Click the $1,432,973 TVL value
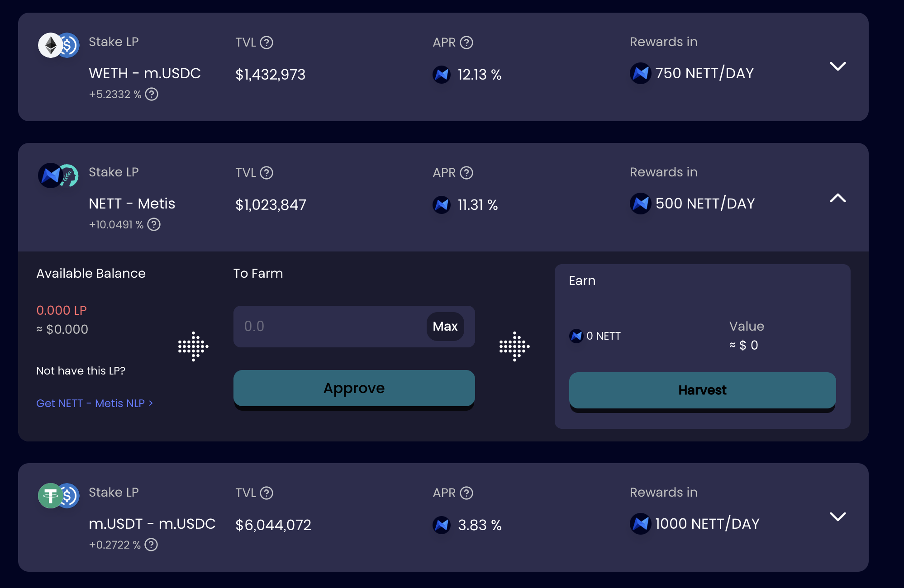The width and height of the screenshot is (904, 588). pyautogui.click(x=271, y=75)
